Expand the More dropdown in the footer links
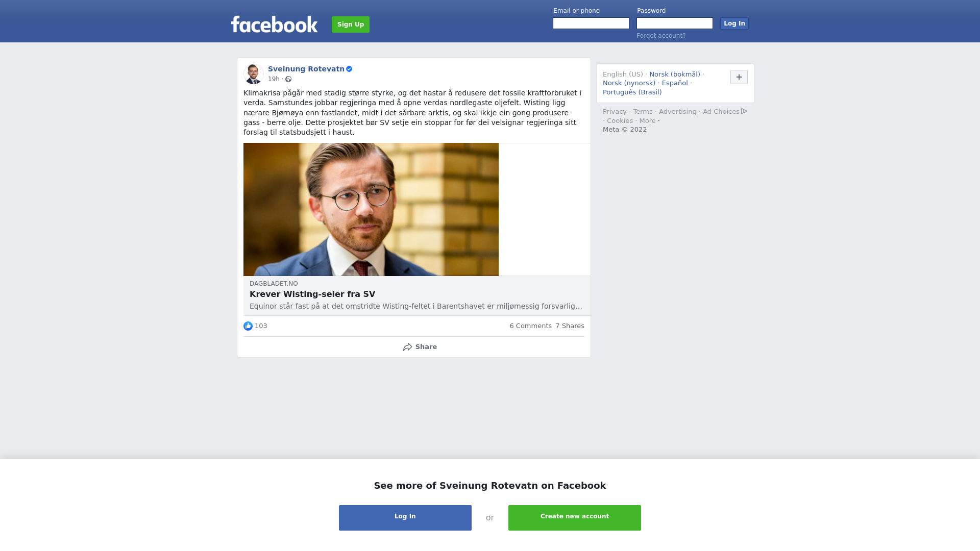 click(x=650, y=121)
